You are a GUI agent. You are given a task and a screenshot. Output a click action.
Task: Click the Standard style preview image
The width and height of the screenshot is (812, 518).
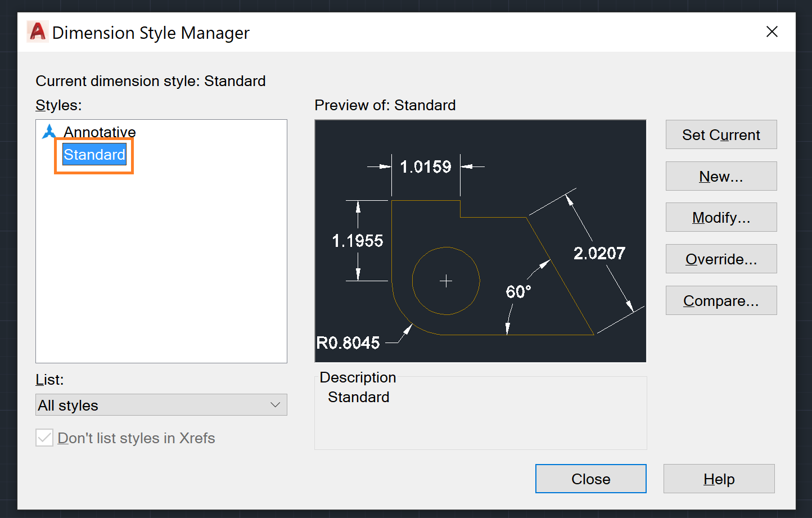(x=480, y=241)
